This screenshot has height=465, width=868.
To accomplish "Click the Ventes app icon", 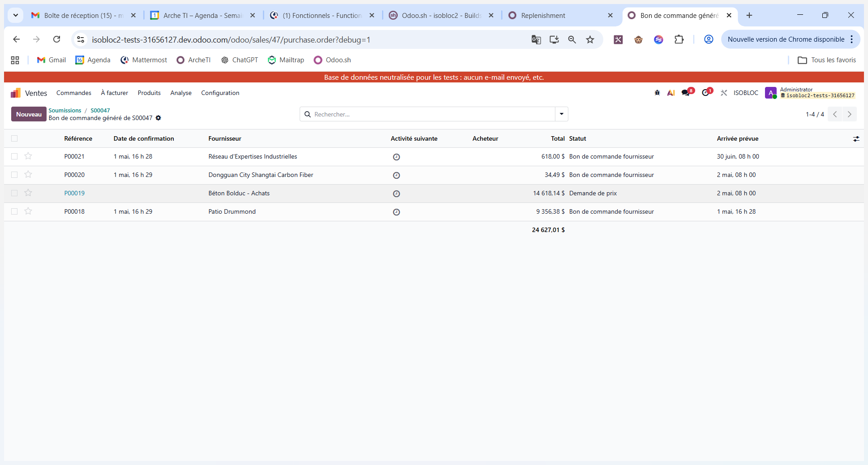I will [x=16, y=93].
